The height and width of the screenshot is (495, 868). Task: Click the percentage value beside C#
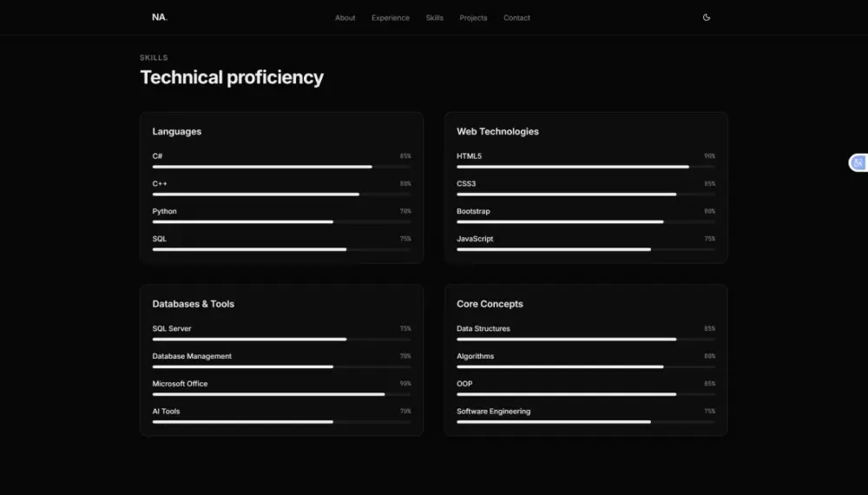click(405, 156)
